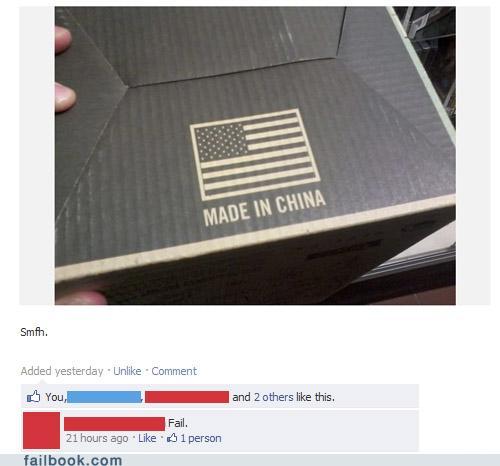Show the 2 others who liked this

[x=274, y=397]
